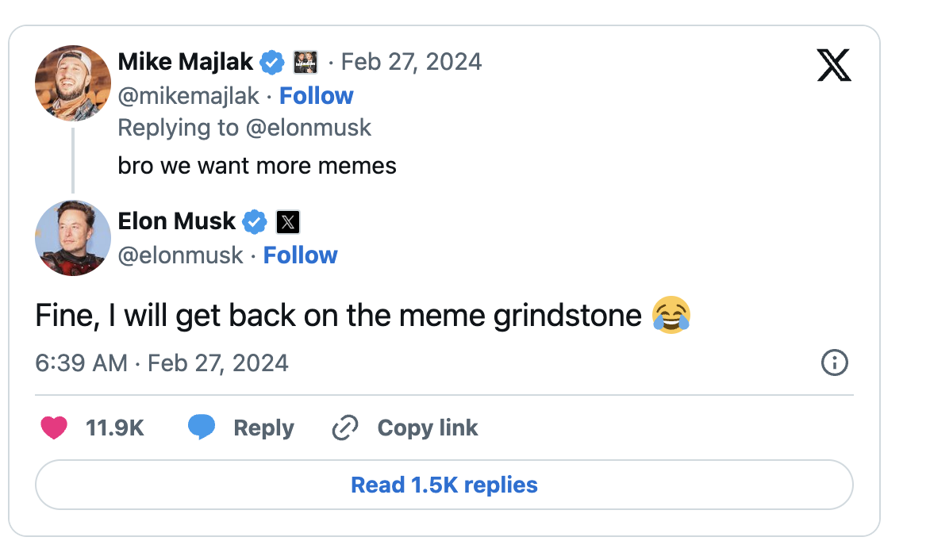930x560 pixels.
Task: Click Elon Musk's verified badge
Action: (254, 221)
